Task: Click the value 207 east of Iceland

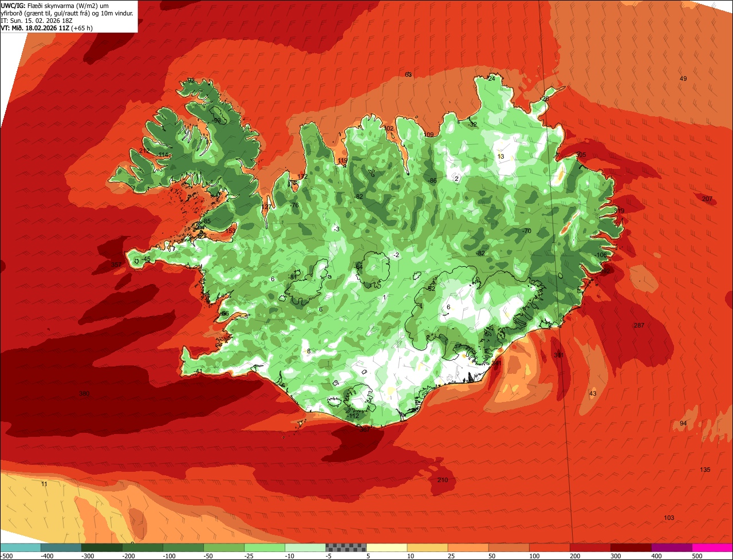Action: tap(707, 199)
